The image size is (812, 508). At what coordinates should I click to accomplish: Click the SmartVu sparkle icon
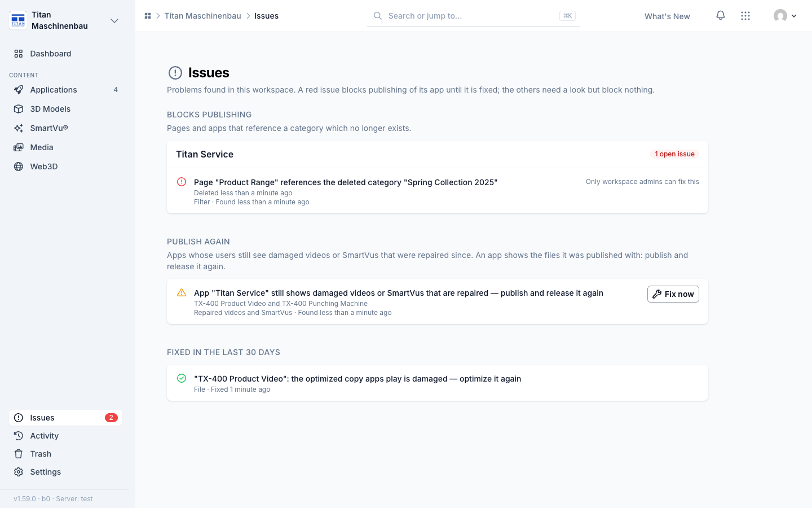point(19,128)
